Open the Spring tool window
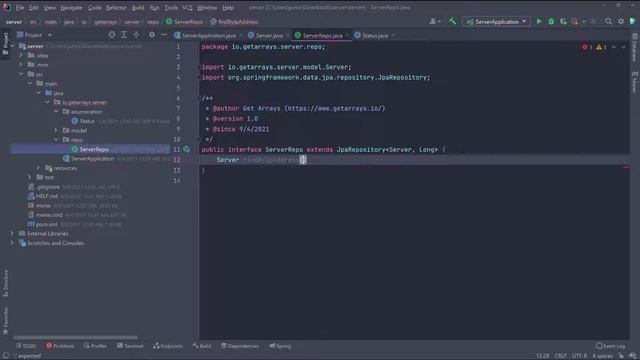This screenshot has height=360, width=640. (x=280, y=346)
